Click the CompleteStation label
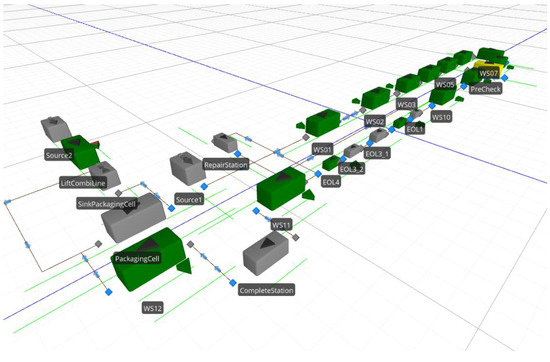The height and width of the screenshot is (362, 550). pyautogui.click(x=266, y=290)
